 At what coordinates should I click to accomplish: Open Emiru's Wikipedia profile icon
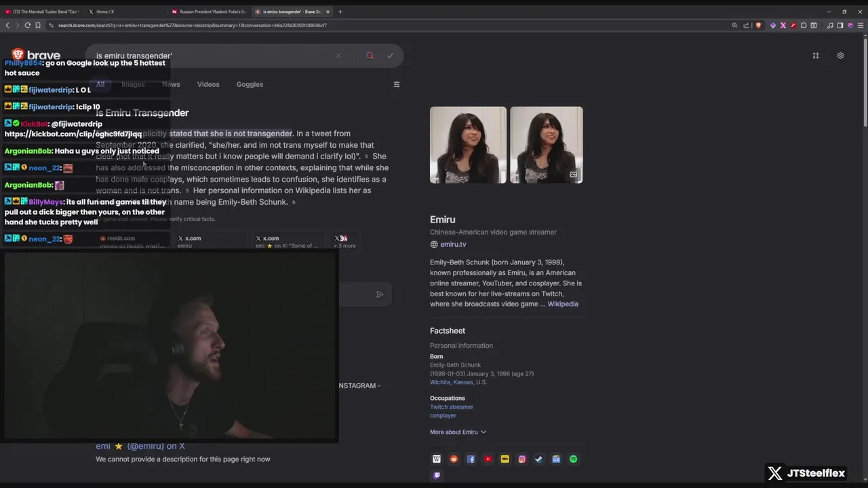pyautogui.click(x=437, y=459)
